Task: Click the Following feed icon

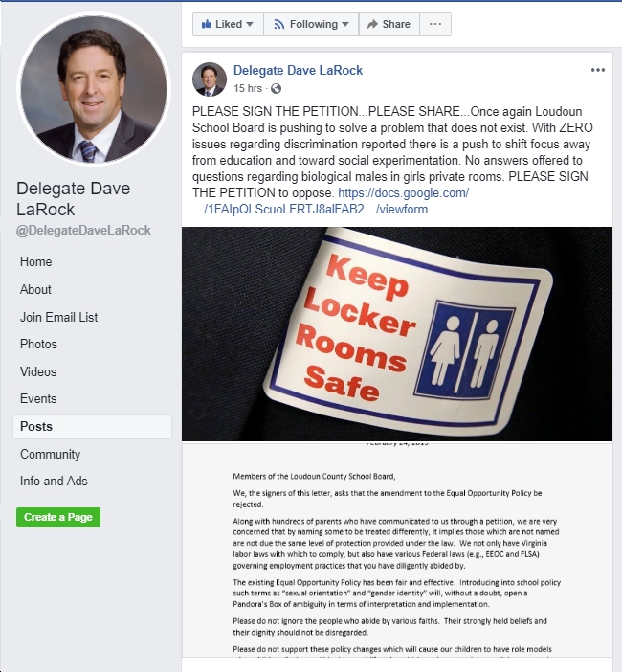Action: 278,24
